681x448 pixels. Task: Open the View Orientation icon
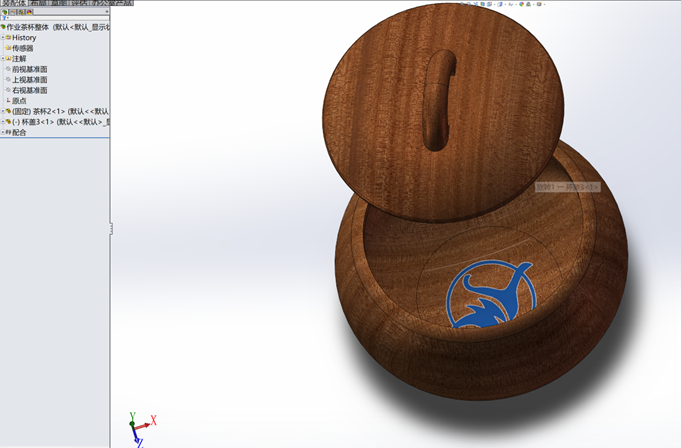coord(489,4)
